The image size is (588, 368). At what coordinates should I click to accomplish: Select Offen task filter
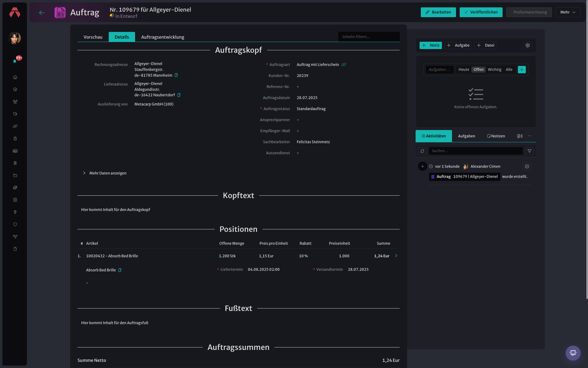coord(478,70)
